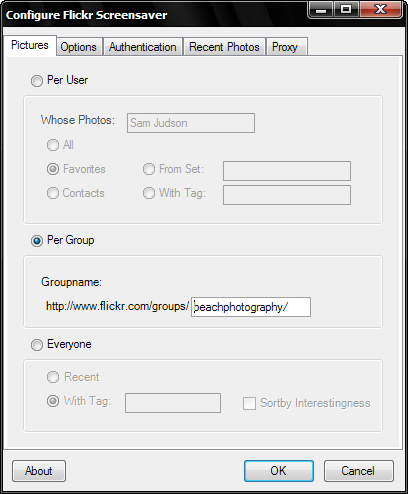The width and height of the screenshot is (408, 494).
Task: Click the Groupname text field with beachphotography
Action: [x=251, y=307]
